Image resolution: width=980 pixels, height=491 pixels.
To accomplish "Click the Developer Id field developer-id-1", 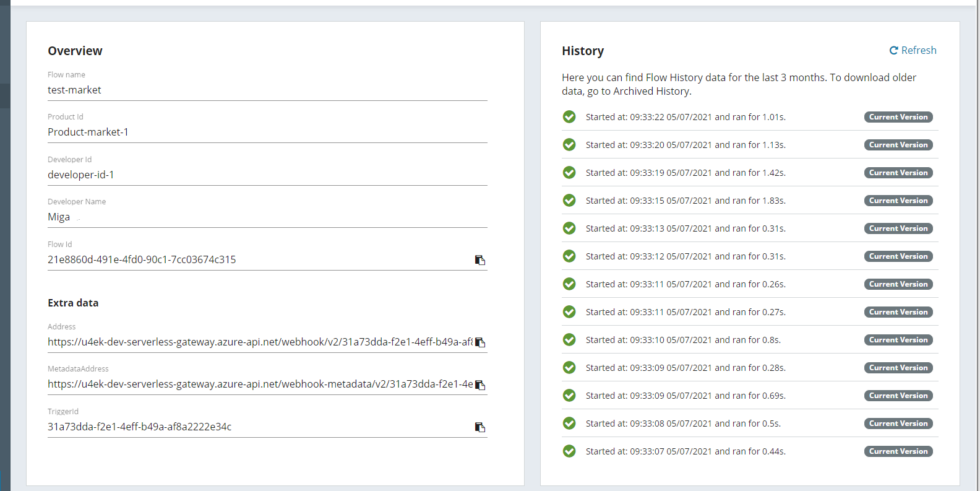I will pyautogui.click(x=267, y=175).
